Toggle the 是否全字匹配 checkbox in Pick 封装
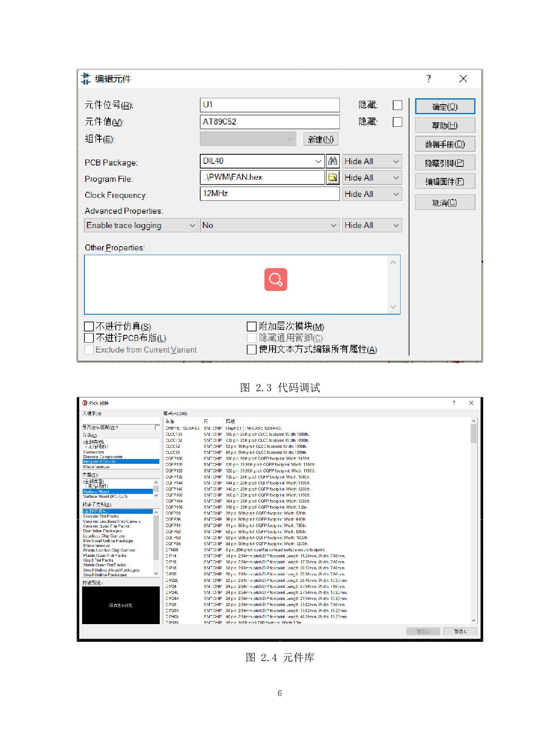Viewport: 534px width, 756px height. coord(157,427)
